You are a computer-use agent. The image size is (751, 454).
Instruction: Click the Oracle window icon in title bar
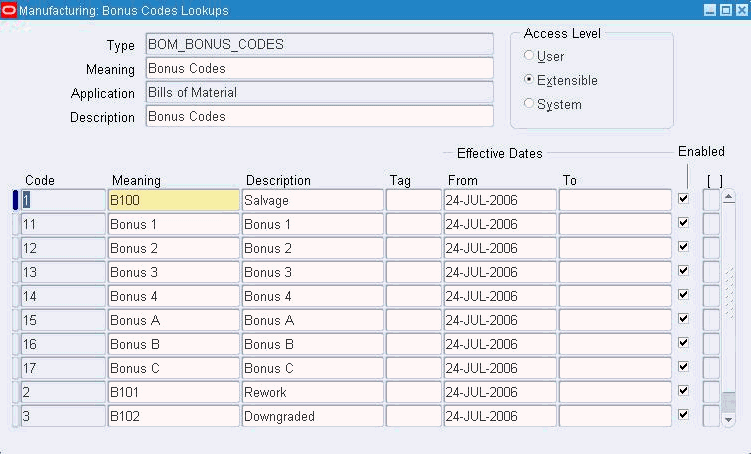pyautogui.click(x=9, y=10)
